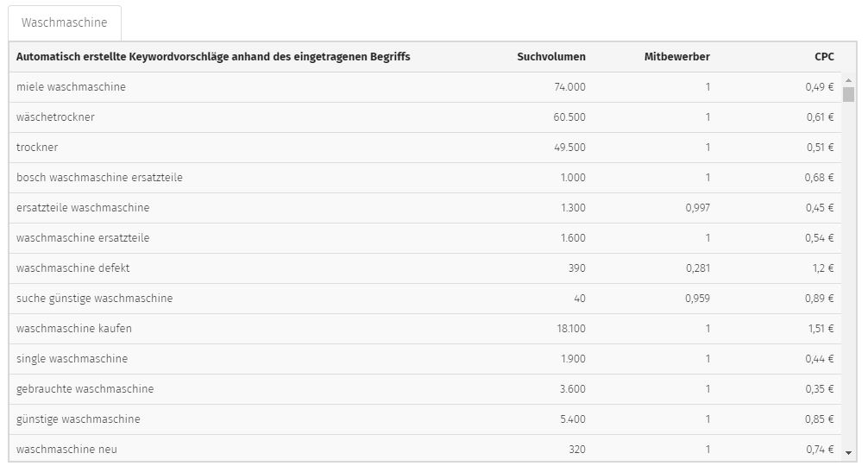Select the miele waschmaschine keyword row
This screenshot has height=466, width=868.
(425, 87)
